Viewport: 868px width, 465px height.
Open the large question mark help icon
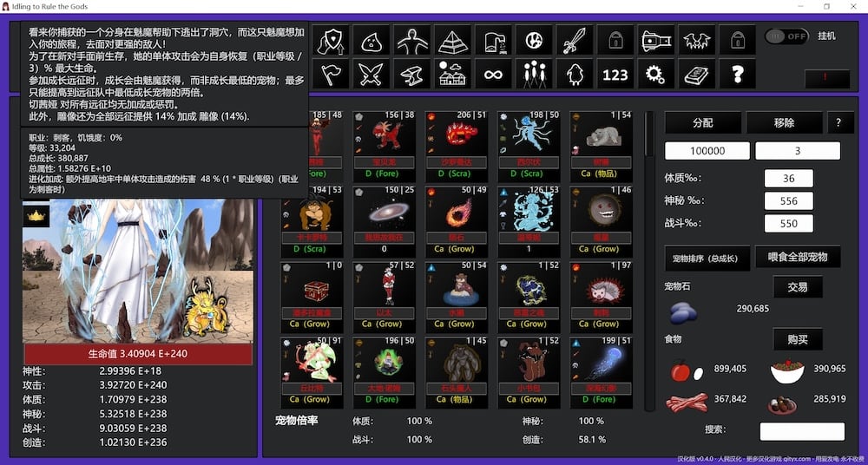point(737,74)
